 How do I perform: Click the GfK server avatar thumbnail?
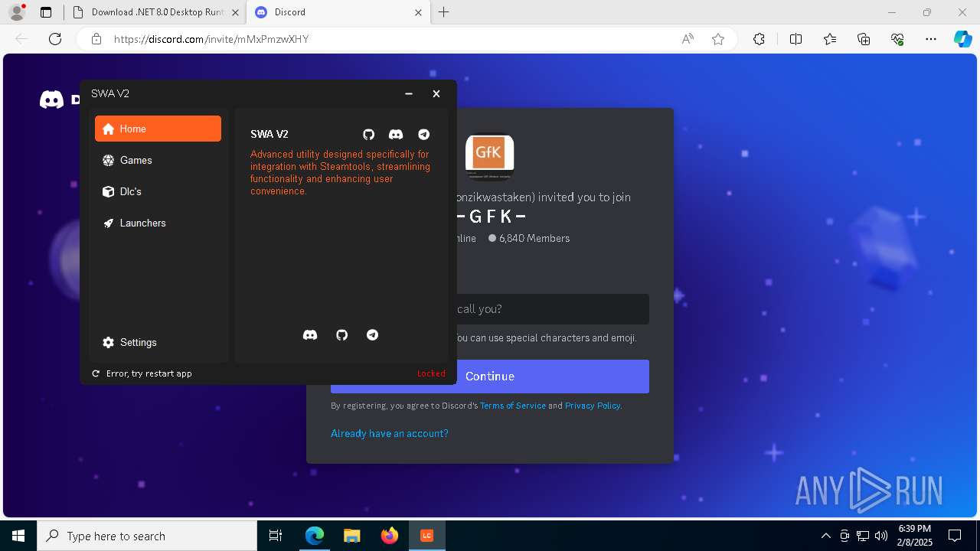489,157
